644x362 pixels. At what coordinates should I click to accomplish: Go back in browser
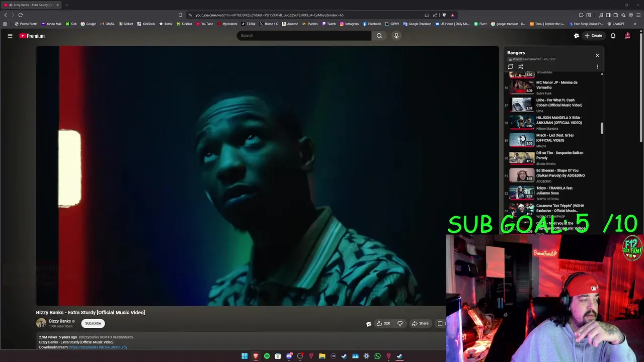point(6,15)
